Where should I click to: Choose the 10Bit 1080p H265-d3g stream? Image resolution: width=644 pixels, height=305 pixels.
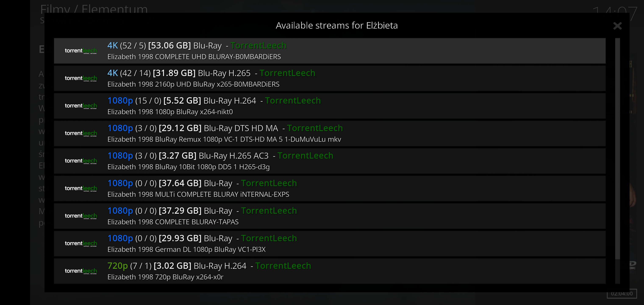click(329, 161)
